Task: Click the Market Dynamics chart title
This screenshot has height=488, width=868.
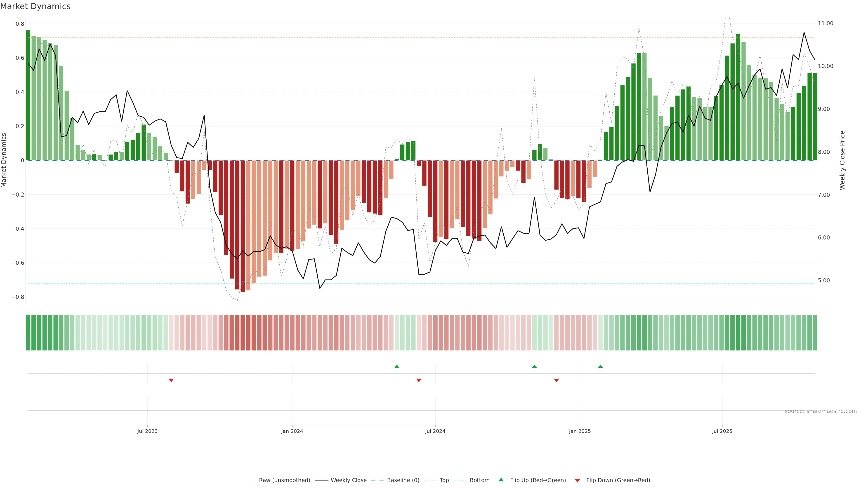Action: click(35, 6)
